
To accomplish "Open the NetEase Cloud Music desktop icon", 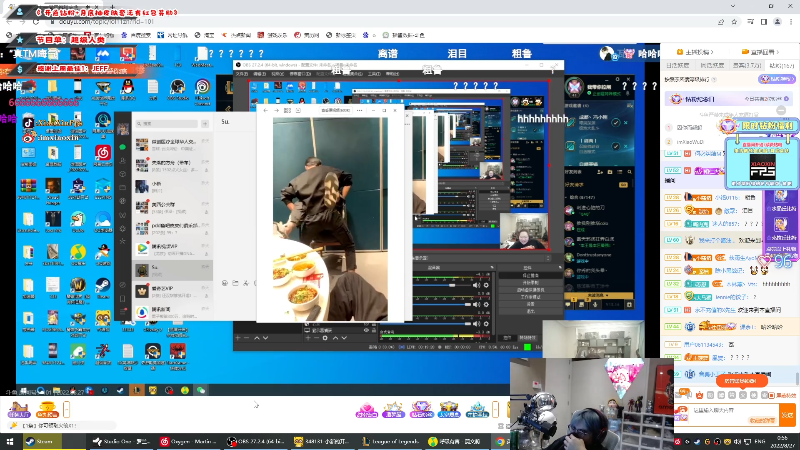I will click(x=103, y=155).
